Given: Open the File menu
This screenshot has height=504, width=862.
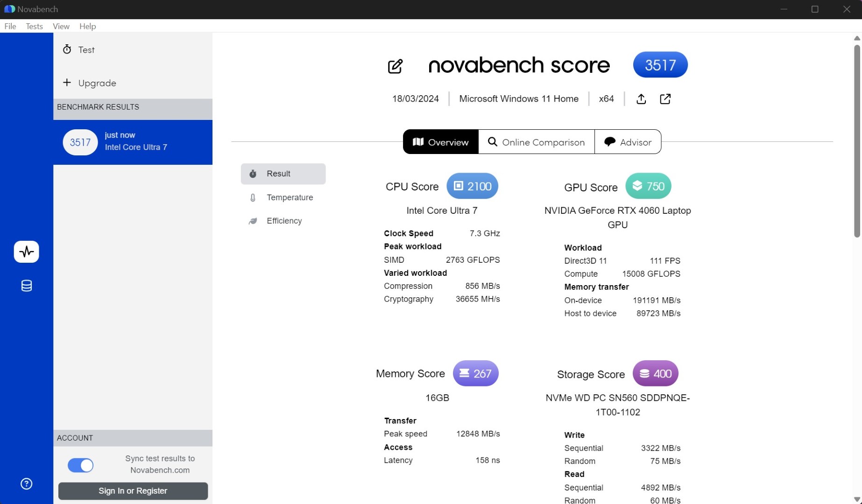Looking at the screenshot, I should (x=10, y=26).
